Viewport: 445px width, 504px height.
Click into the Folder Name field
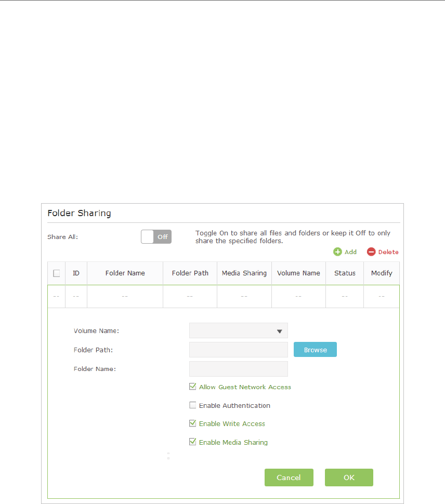click(239, 369)
